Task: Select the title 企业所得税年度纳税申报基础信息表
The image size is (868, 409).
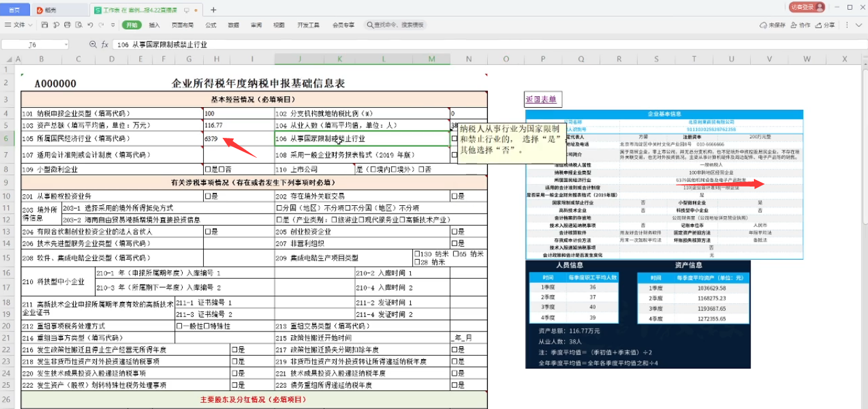Action: pyautogui.click(x=258, y=83)
